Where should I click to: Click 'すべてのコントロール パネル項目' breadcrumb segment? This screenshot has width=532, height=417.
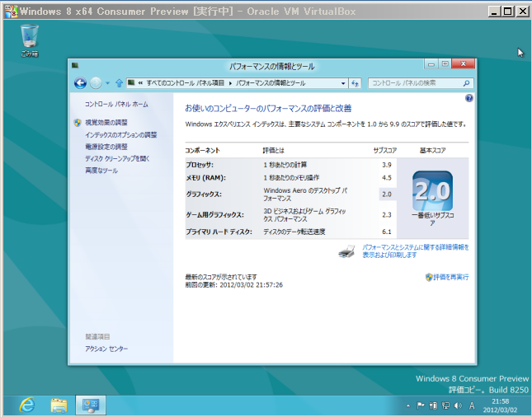click(x=186, y=83)
